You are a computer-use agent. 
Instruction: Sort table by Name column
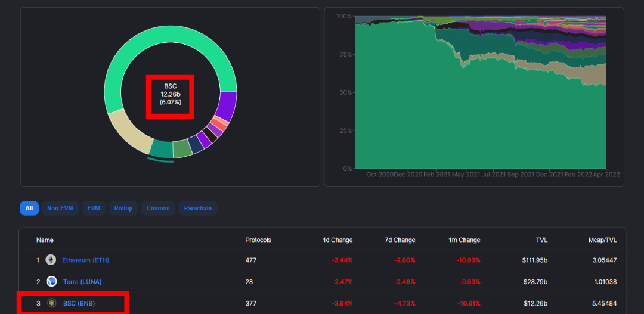click(45, 240)
